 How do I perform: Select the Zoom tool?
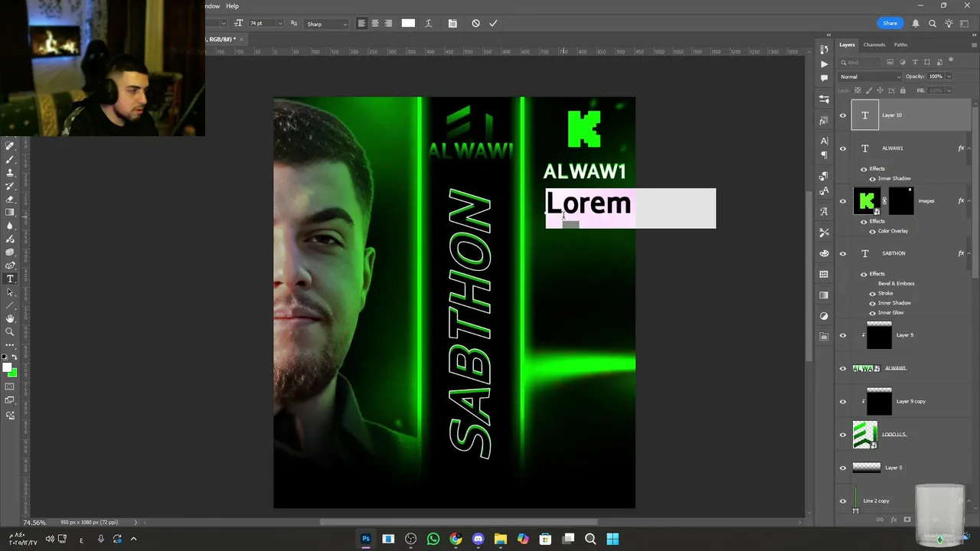click(x=10, y=332)
